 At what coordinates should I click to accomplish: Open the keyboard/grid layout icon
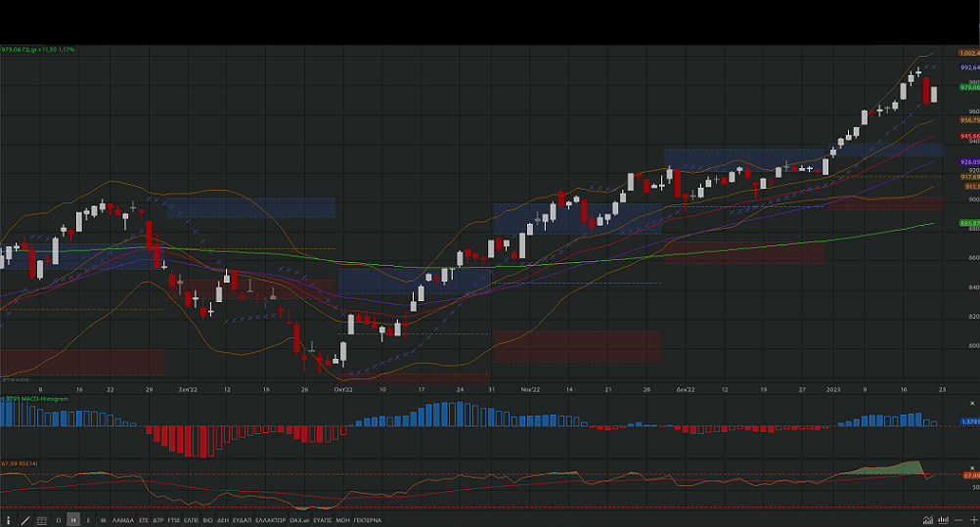point(42,520)
